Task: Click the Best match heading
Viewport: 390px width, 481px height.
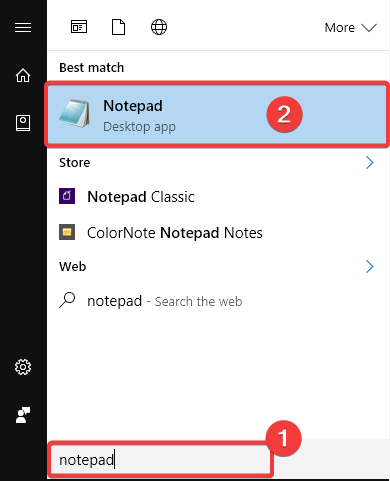Action: [x=92, y=68]
